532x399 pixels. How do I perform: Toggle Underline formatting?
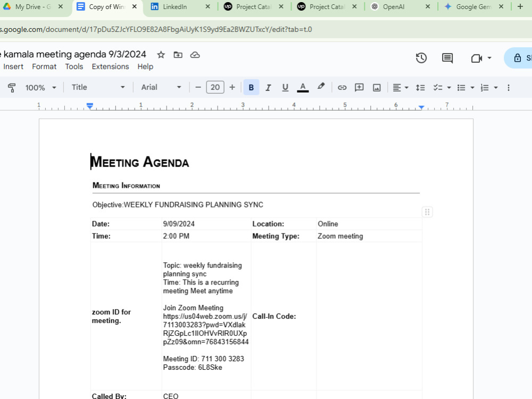click(x=285, y=88)
